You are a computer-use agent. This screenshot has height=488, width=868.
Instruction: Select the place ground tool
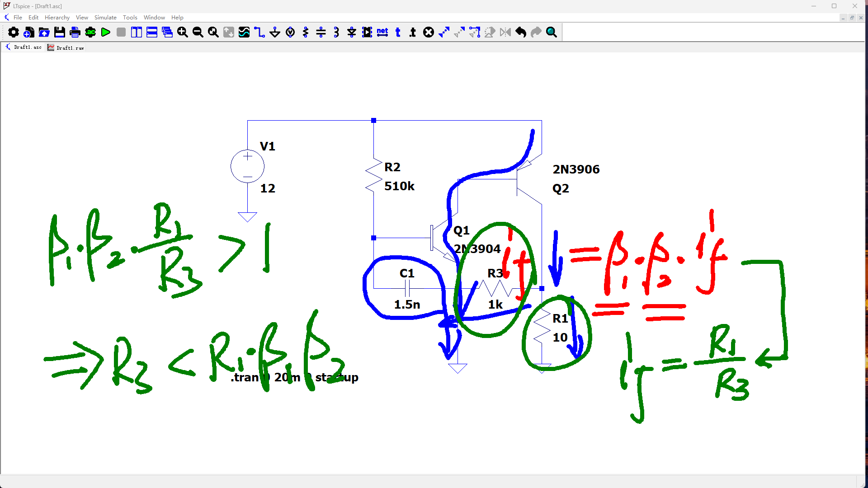click(275, 32)
